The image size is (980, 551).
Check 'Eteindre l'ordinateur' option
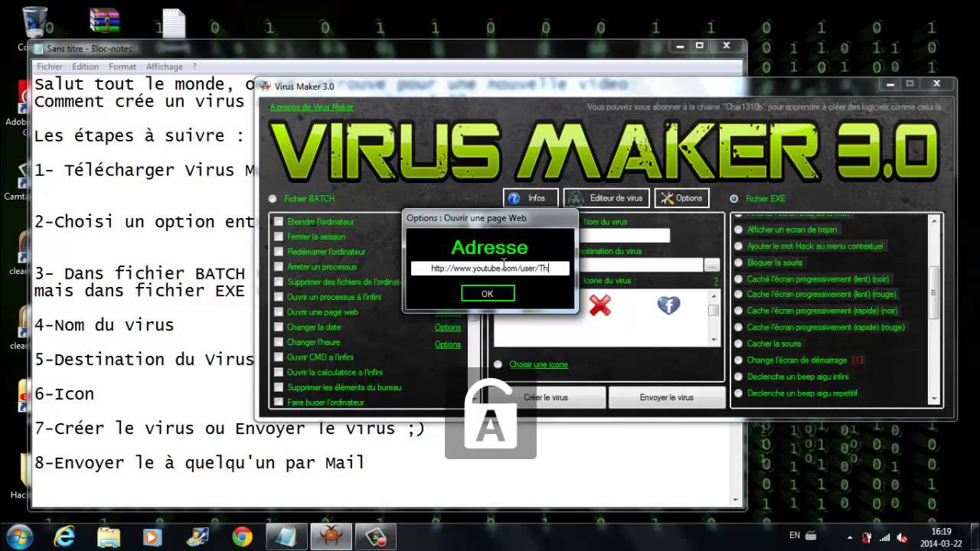click(279, 222)
